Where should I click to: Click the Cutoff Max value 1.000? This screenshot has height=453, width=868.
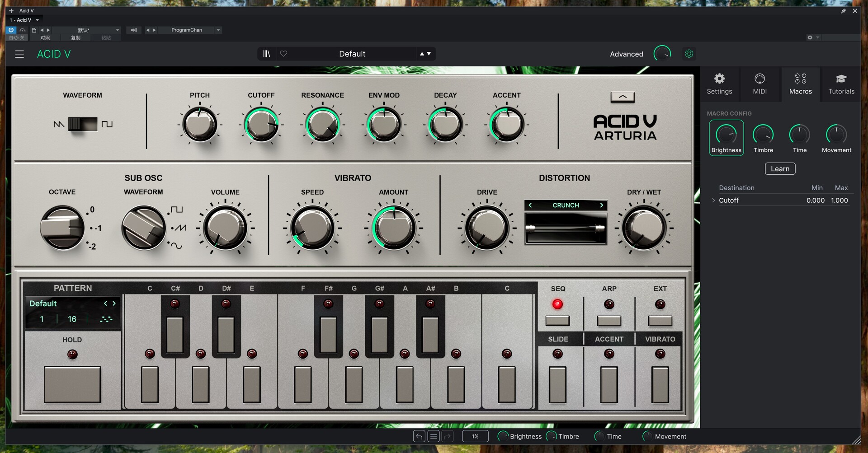pos(840,200)
